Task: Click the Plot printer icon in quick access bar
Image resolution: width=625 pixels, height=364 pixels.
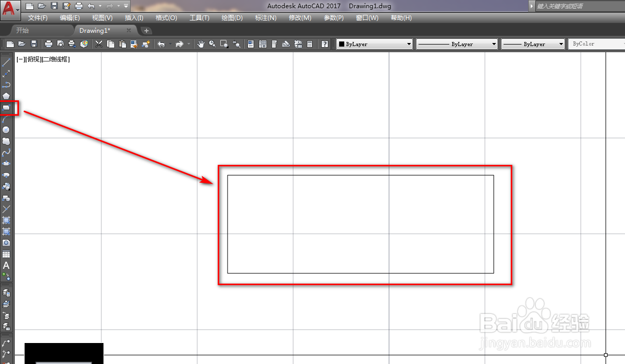Action: click(x=79, y=6)
